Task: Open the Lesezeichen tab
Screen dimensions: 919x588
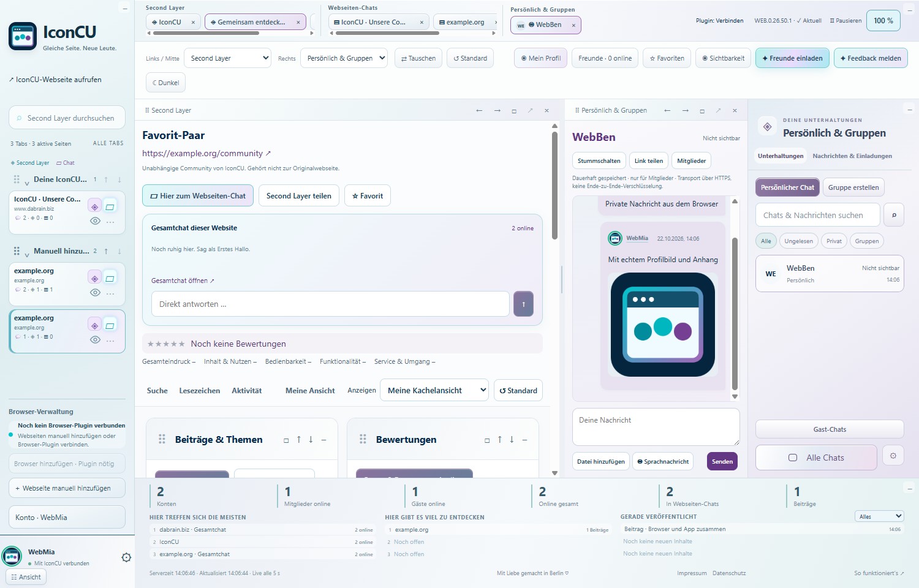Action: (x=200, y=391)
